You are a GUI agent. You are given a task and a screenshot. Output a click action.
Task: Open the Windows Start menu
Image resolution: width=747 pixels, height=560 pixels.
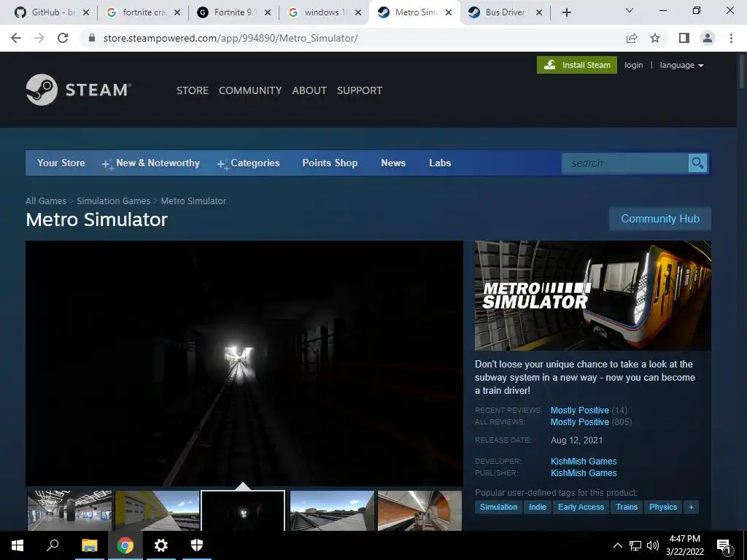(18, 545)
